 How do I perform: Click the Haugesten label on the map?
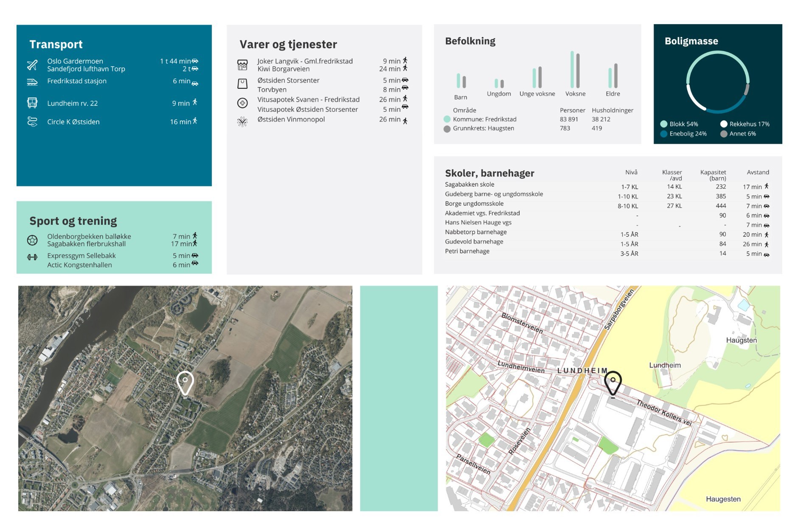tap(723, 499)
